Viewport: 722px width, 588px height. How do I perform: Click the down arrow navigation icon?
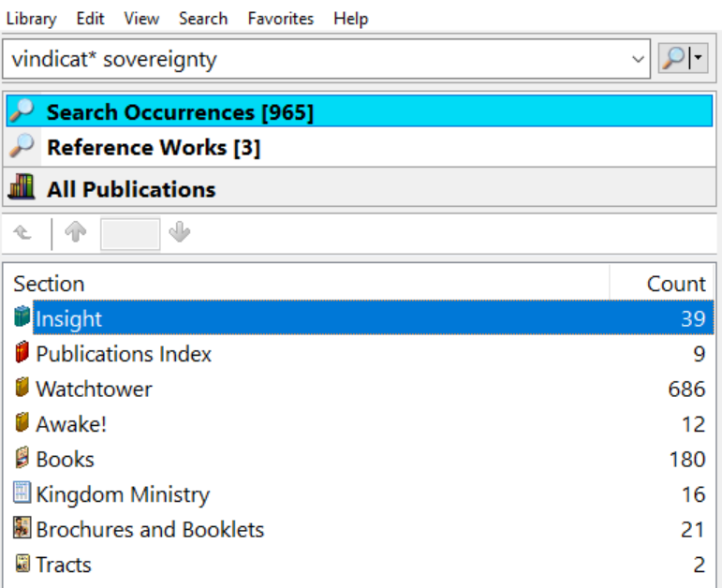pyautogui.click(x=180, y=232)
